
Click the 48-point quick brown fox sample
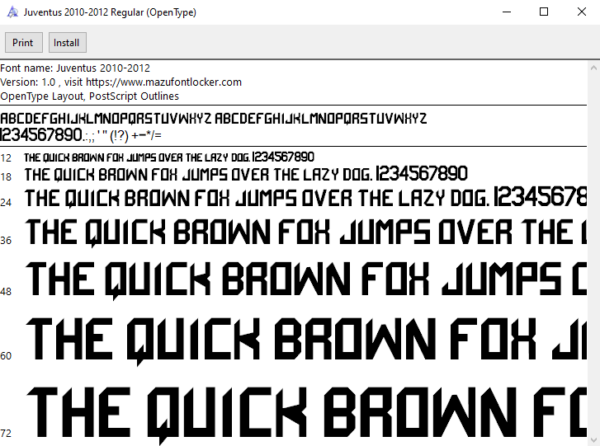click(x=306, y=280)
